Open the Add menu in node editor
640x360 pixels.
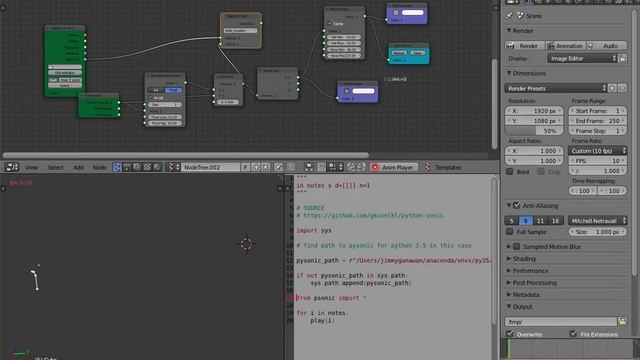click(78, 167)
